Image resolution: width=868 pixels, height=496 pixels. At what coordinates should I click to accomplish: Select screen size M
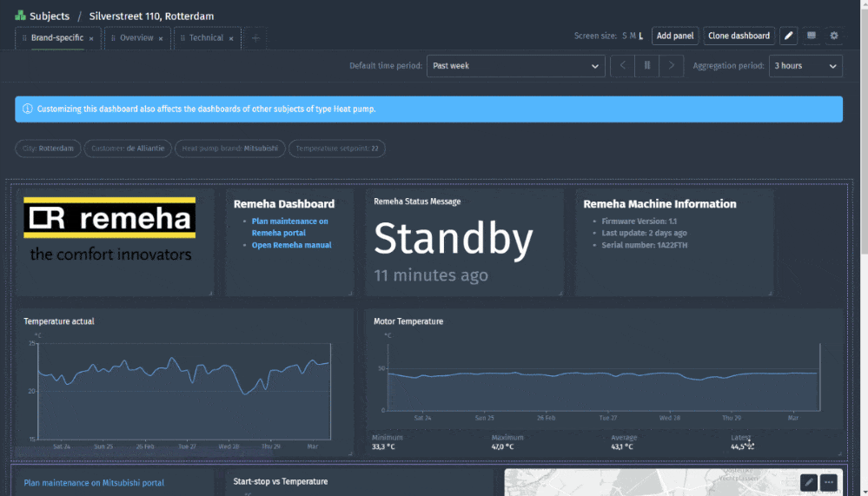(x=633, y=36)
